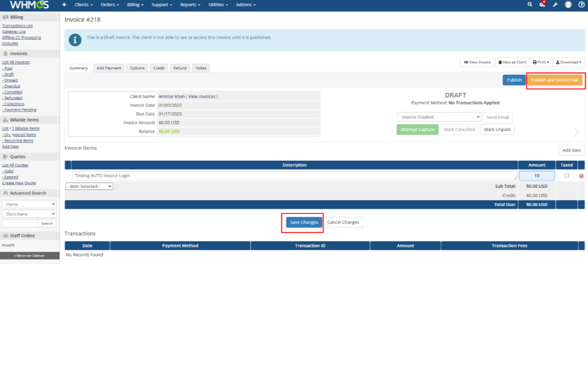Open the gears notification icon
Image resolution: width=588 pixels, height=392 pixels.
point(542,5)
